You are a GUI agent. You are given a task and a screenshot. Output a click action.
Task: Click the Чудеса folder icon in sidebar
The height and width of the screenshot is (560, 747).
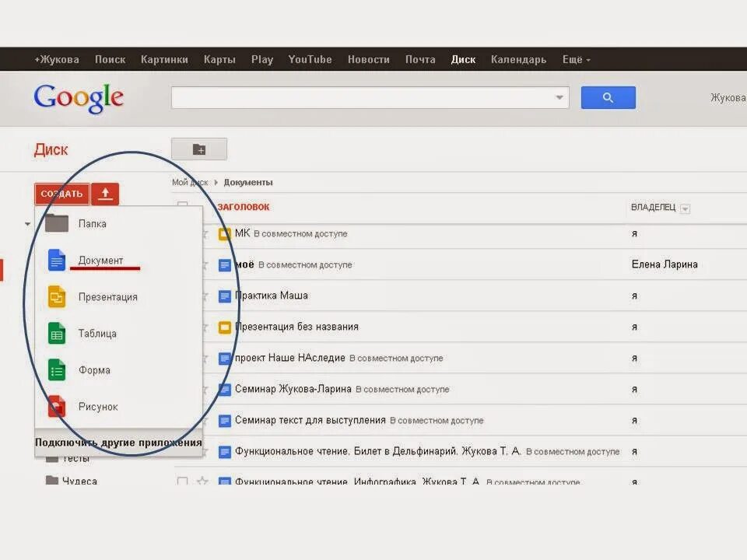coord(52,480)
